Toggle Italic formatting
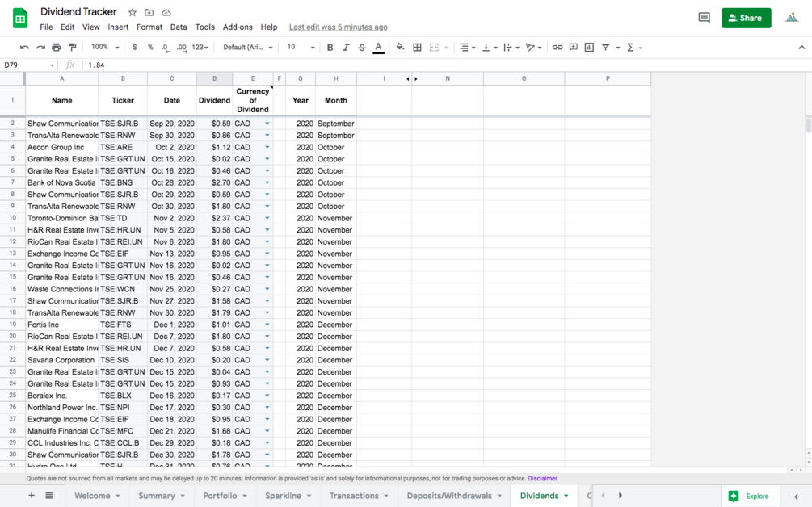This screenshot has width=812, height=507. pyautogui.click(x=346, y=47)
